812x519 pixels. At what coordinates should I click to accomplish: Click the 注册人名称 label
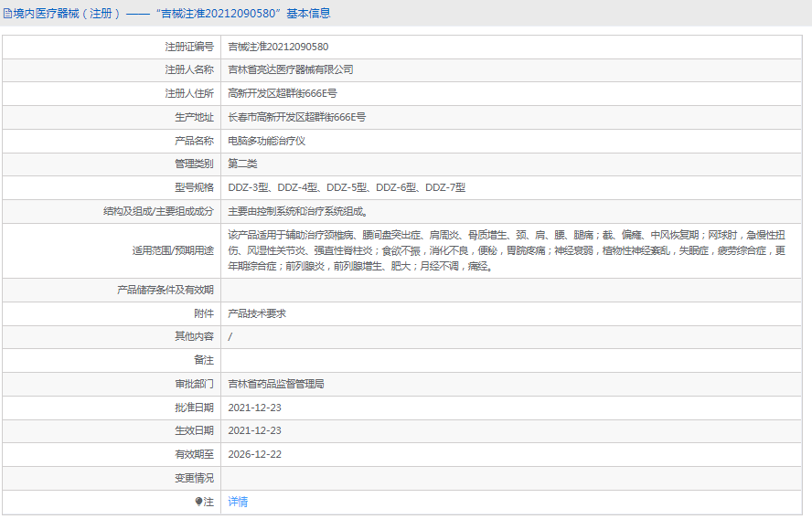coord(189,69)
